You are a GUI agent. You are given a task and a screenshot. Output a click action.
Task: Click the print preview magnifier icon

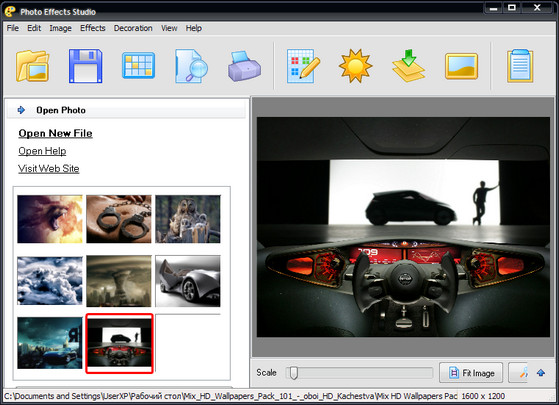(x=191, y=66)
